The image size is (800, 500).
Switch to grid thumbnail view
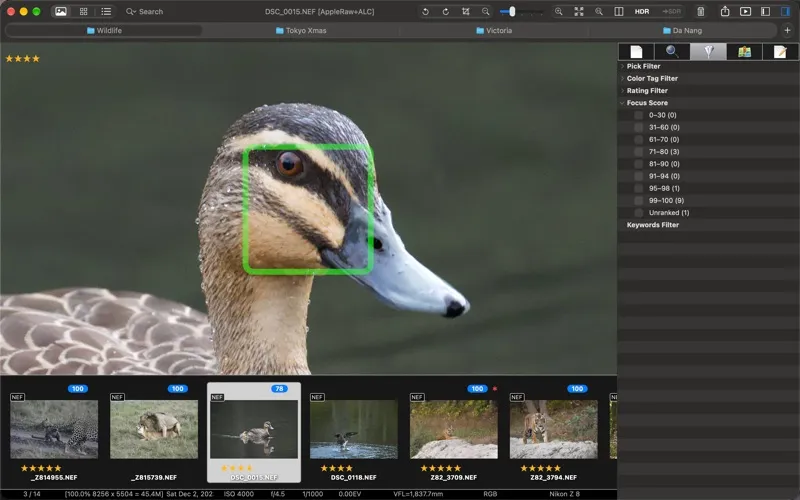(x=83, y=11)
